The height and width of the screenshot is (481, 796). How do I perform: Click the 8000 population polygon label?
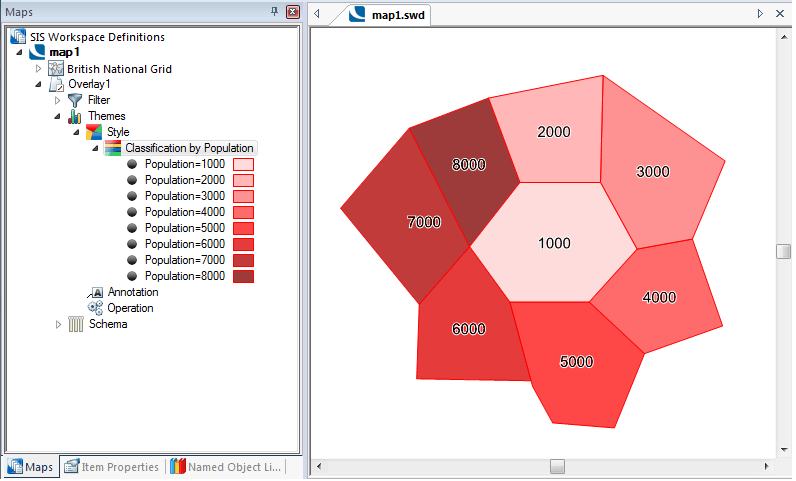(468, 166)
